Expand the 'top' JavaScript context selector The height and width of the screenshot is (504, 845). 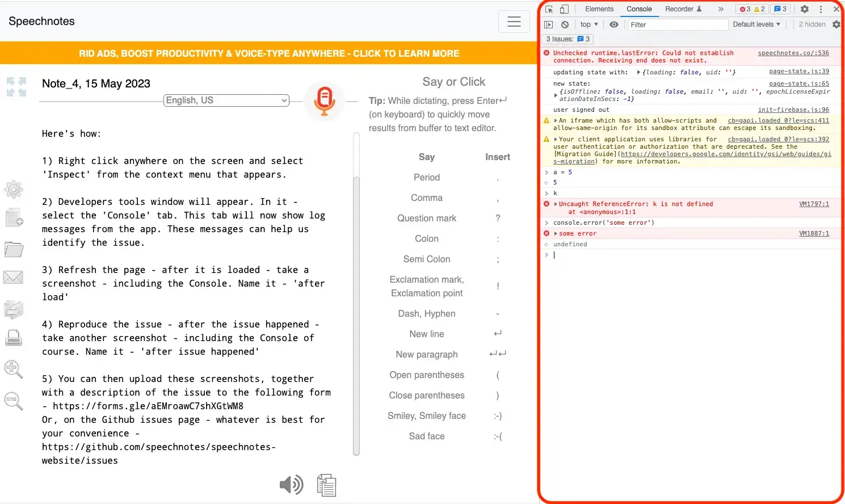[589, 24]
